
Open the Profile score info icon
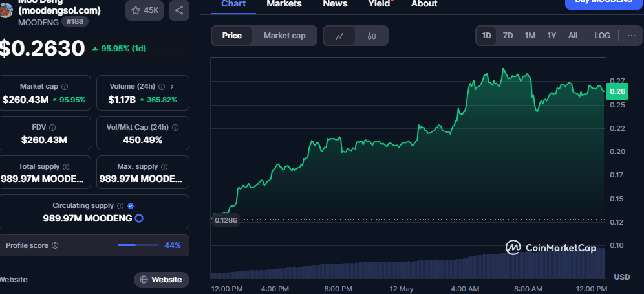point(55,245)
